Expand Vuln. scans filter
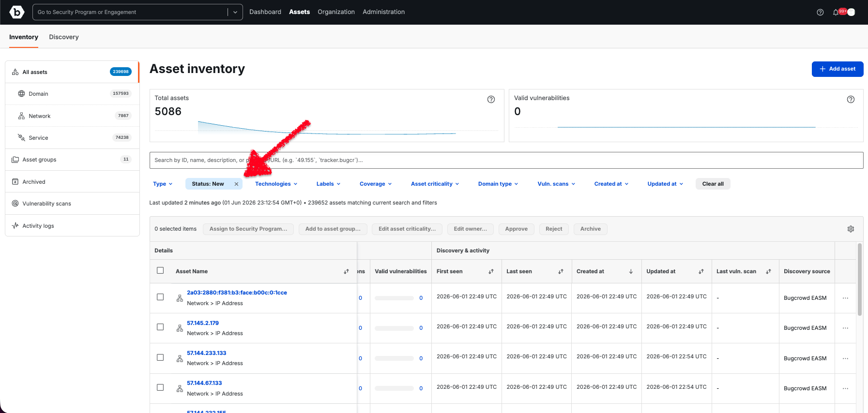This screenshot has height=413, width=868. point(556,184)
